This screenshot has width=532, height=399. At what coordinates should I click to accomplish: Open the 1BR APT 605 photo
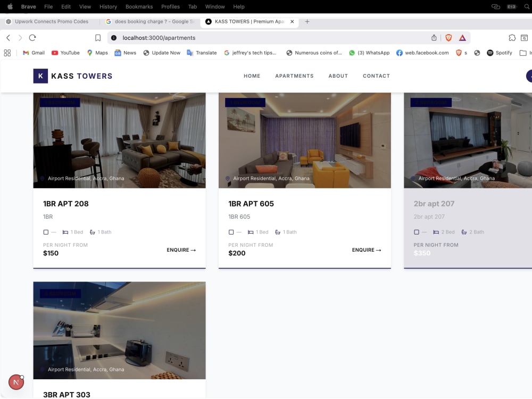[x=305, y=140]
